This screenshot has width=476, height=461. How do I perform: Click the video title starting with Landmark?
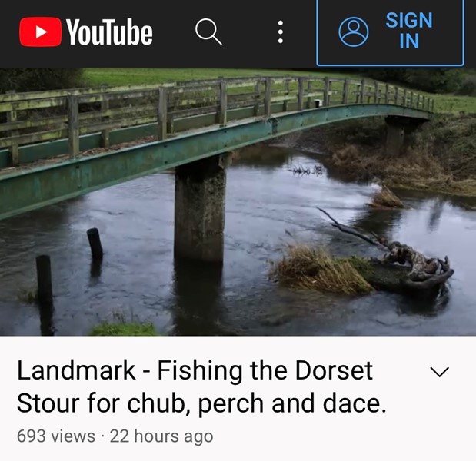pos(202,386)
